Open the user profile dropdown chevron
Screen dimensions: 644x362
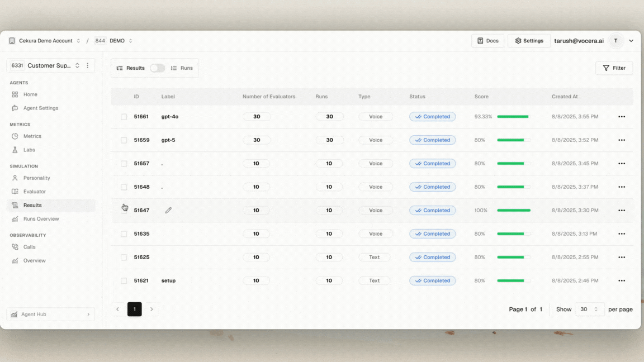631,41
